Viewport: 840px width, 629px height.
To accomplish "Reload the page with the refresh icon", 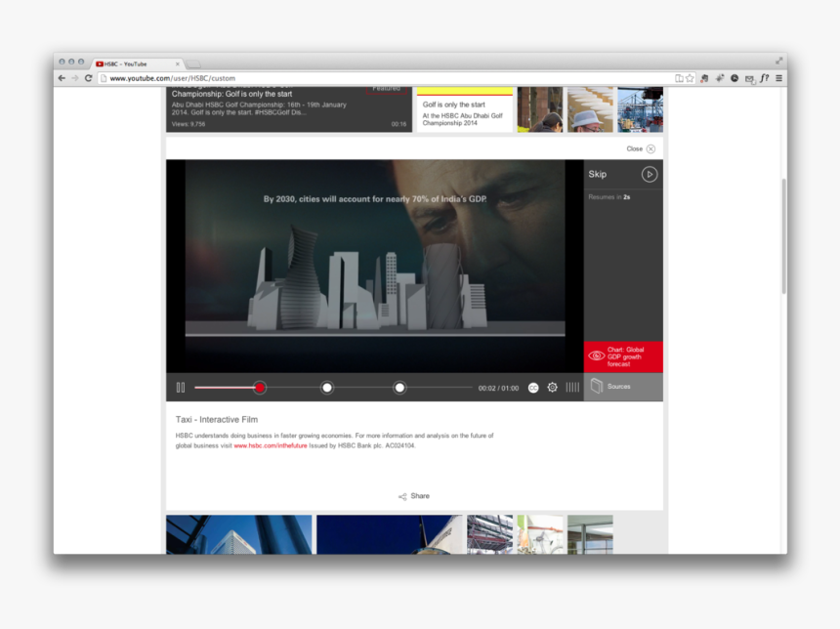I will (88, 78).
